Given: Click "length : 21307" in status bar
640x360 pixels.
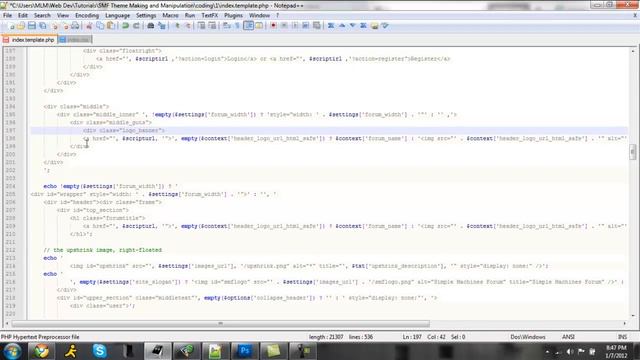Looking at the screenshot, I should pos(326,337).
